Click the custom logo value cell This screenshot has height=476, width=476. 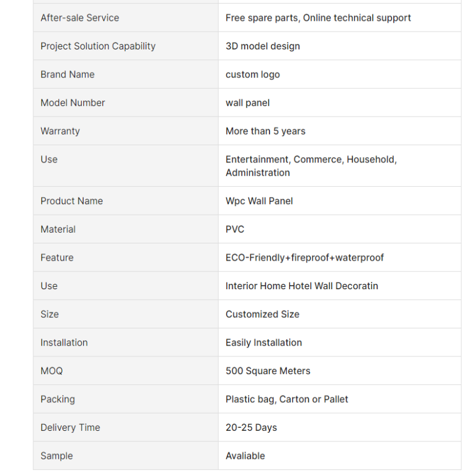tap(340, 74)
